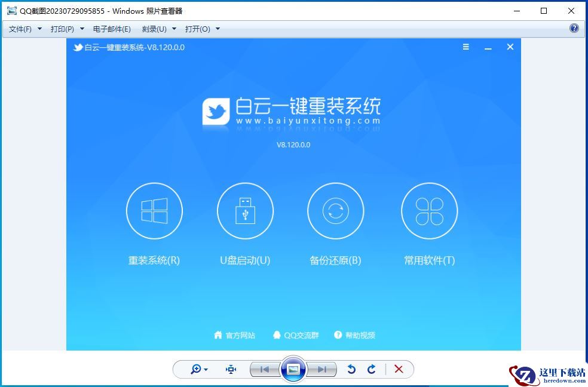The width and height of the screenshot is (588, 387).
Task: Click the question mark icon beside 帮助视频
Action: click(x=338, y=335)
